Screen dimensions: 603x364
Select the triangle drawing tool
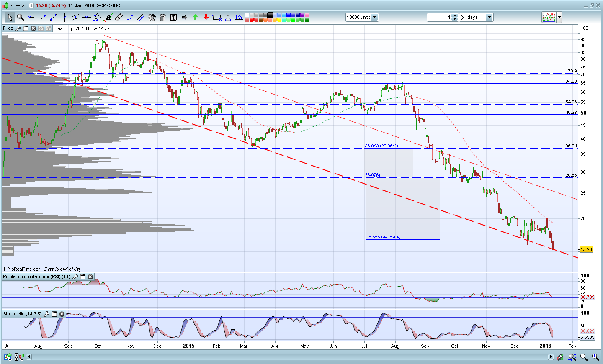click(228, 17)
